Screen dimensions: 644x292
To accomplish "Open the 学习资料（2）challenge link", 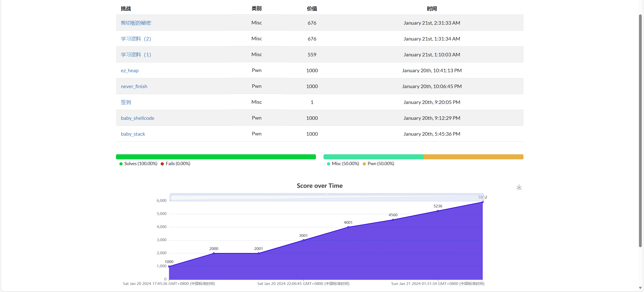I will [x=136, y=39].
